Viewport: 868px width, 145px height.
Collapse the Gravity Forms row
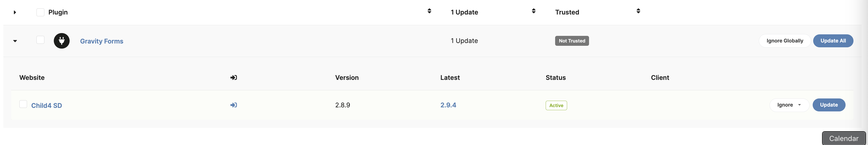(x=15, y=41)
